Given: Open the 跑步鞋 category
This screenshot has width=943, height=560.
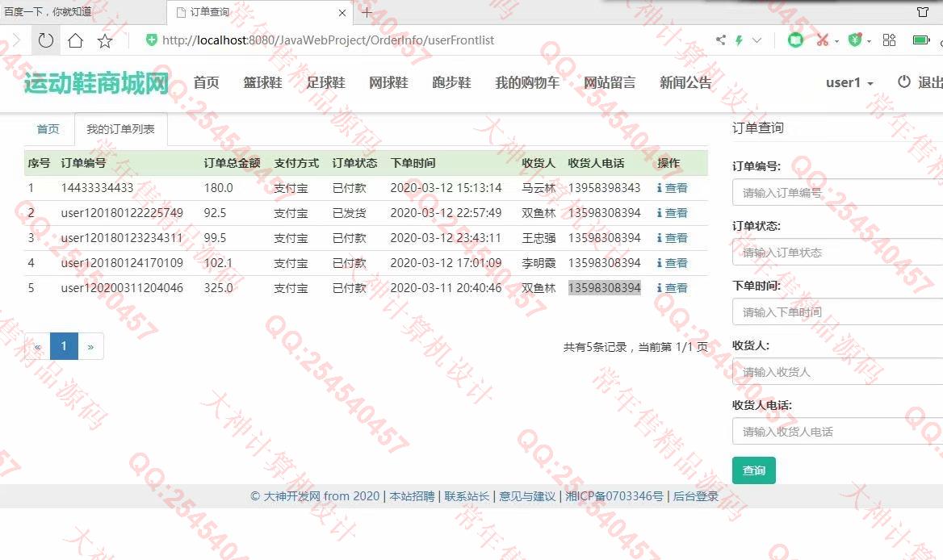Looking at the screenshot, I should (451, 82).
